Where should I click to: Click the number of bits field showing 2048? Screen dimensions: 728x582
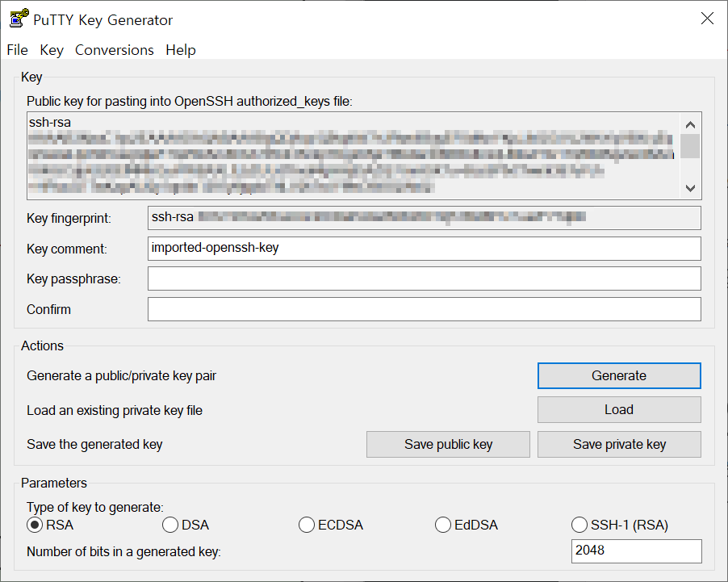pos(637,551)
